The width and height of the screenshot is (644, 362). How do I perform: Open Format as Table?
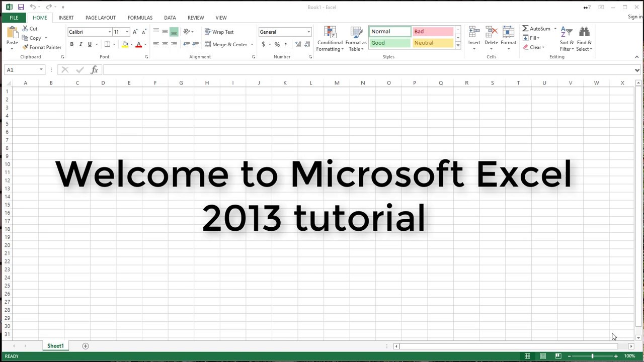point(356,39)
